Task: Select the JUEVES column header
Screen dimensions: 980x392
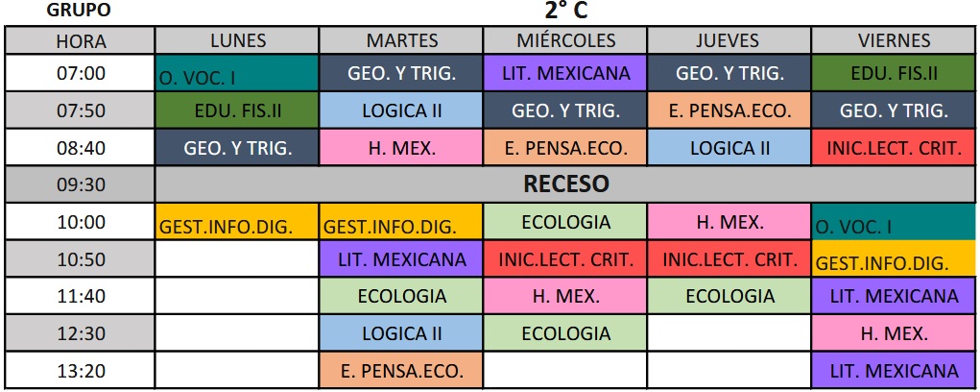Action: pyautogui.click(x=729, y=40)
